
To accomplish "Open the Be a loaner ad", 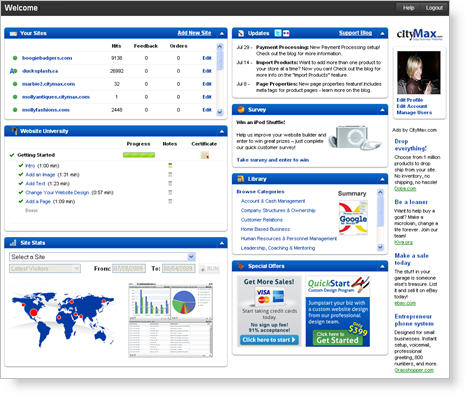I will [411, 202].
